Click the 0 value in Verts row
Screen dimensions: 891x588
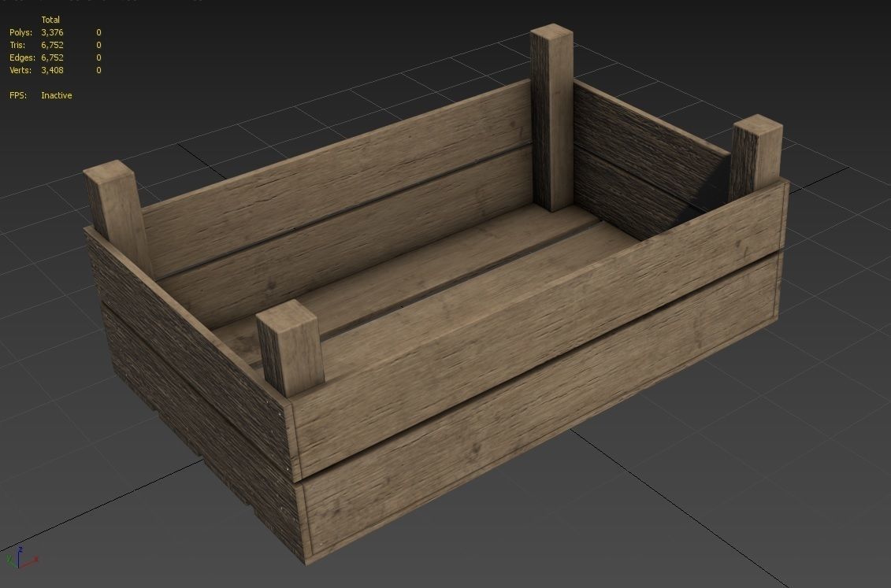point(99,70)
